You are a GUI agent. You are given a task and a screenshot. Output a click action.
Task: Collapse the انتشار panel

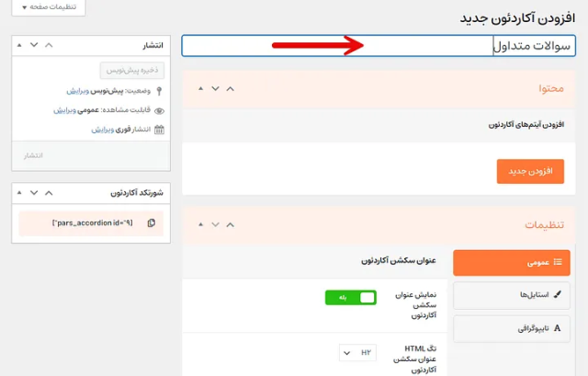pyautogui.click(x=49, y=45)
